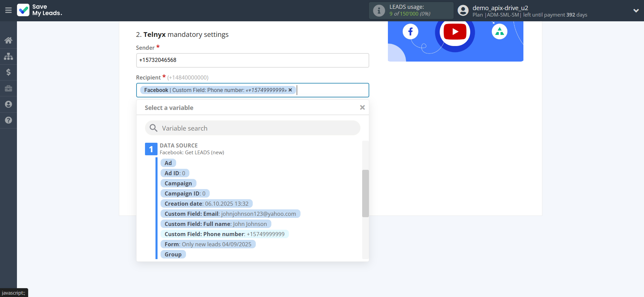Image resolution: width=644 pixels, height=297 pixels.
Task: Open the help question mark icon
Action: 8,120
